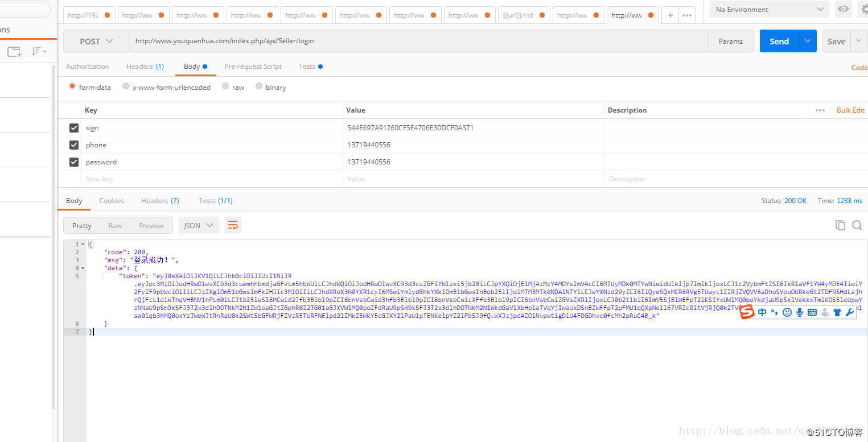Select the Pretty response view
Viewport: 868px width, 442px height.
click(x=81, y=225)
